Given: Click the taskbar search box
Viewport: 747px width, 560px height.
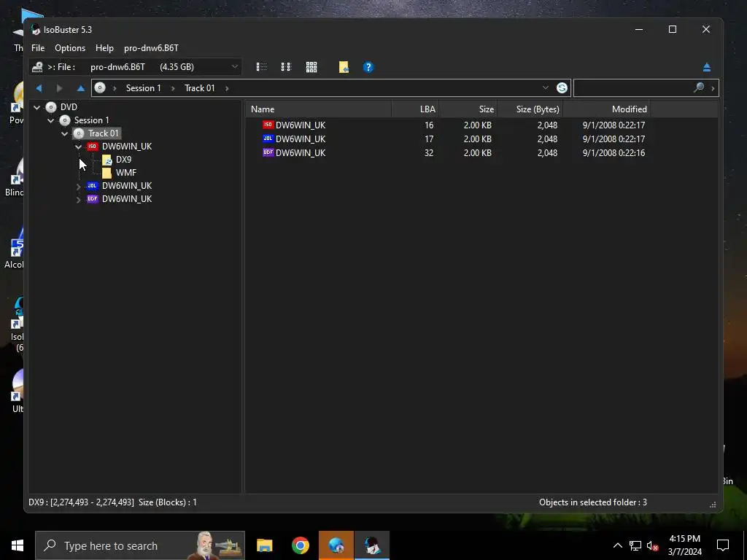Looking at the screenshot, I should pos(140,545).
